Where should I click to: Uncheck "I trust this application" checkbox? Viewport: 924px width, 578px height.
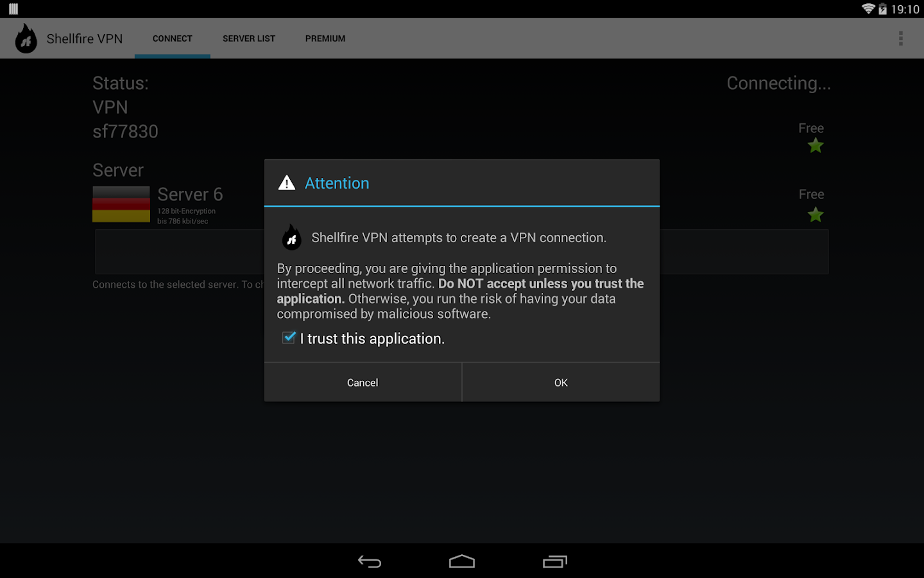point(289,338)
